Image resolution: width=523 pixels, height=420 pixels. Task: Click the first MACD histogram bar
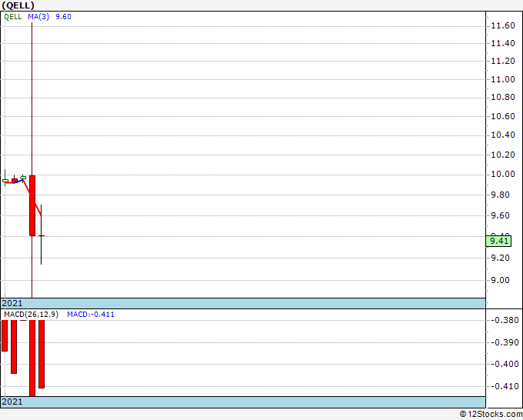pos(5,335)
